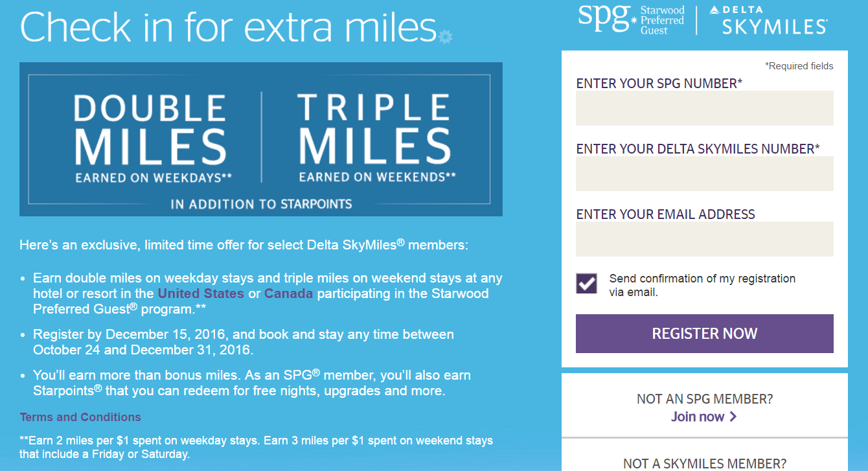
Task: Click into the email address field
Action: [x=704, y=239]
